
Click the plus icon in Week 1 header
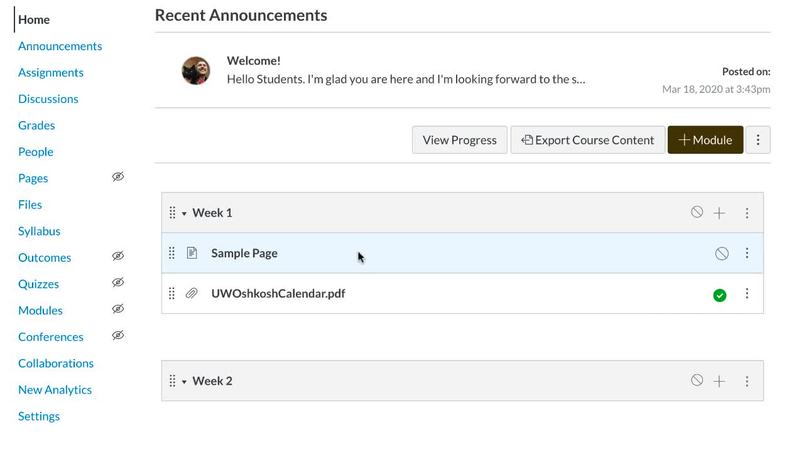719,213
